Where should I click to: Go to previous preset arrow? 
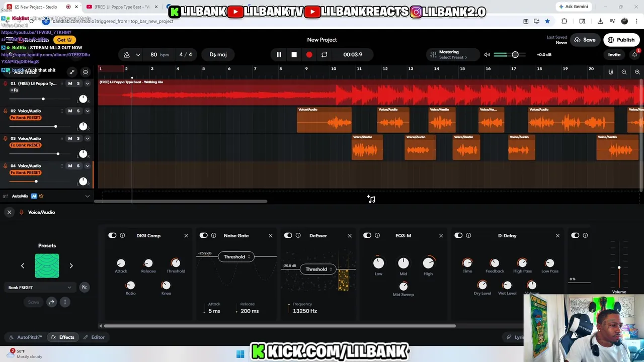(x=22, y=266)
